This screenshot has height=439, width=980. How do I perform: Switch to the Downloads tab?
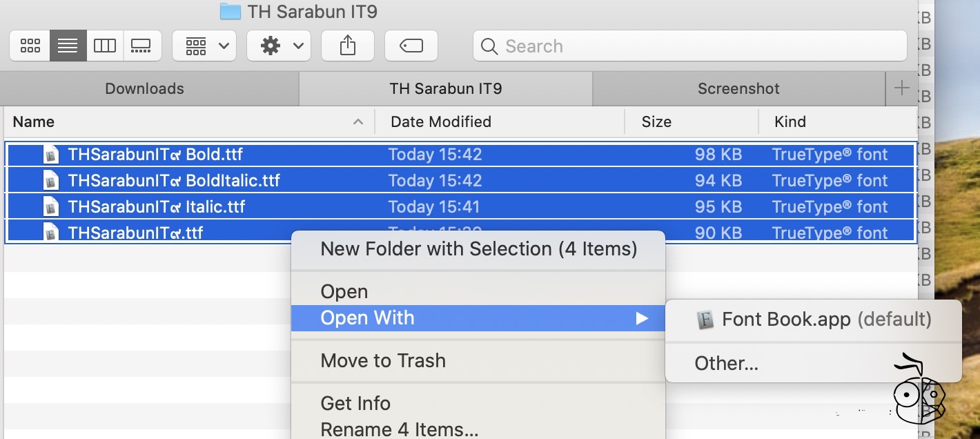(x=145, y=88)
